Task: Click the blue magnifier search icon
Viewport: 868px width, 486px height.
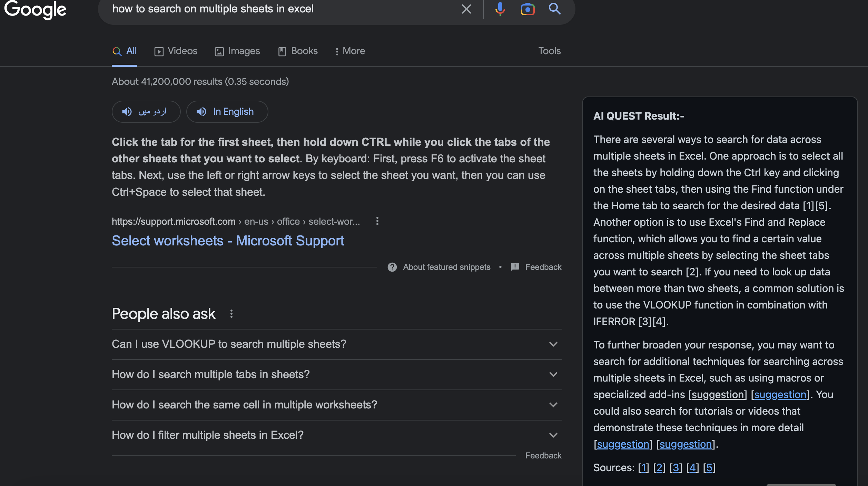Action: coord(555,9)
